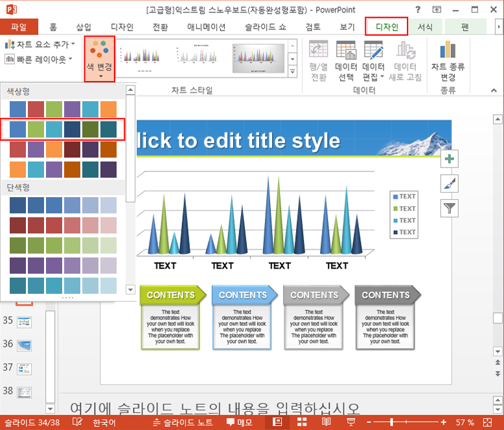Toggle 슬라이드 노트 in status bar
This screenshot has width=504, height=430.
pyautogui.click(x=183, y=423)
